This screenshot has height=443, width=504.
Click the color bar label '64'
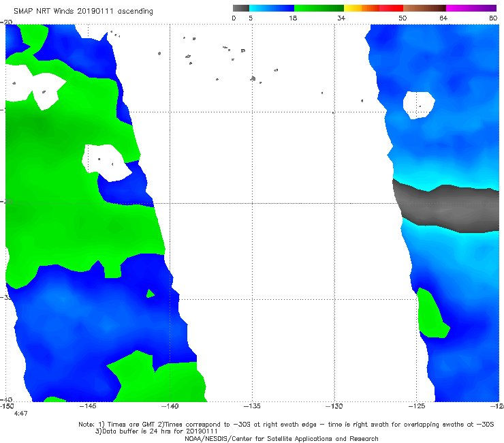[443, 18]
